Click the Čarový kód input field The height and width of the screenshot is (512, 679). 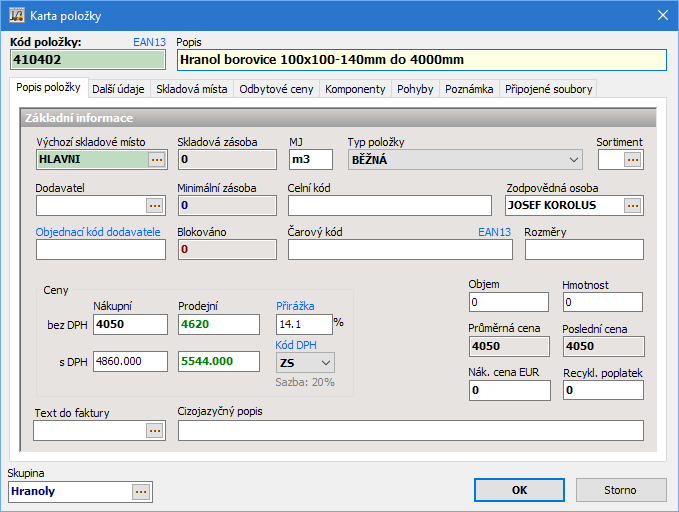tap(400, 250)
